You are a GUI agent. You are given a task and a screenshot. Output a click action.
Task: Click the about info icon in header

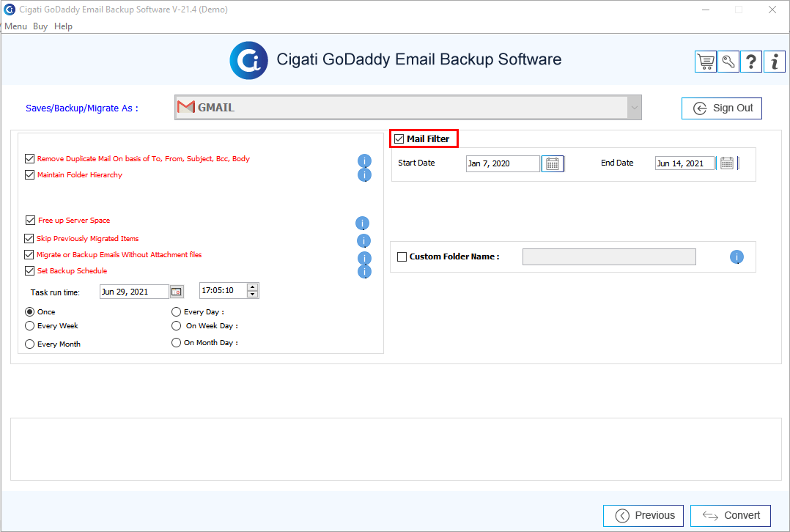click(x=774, y=62)
